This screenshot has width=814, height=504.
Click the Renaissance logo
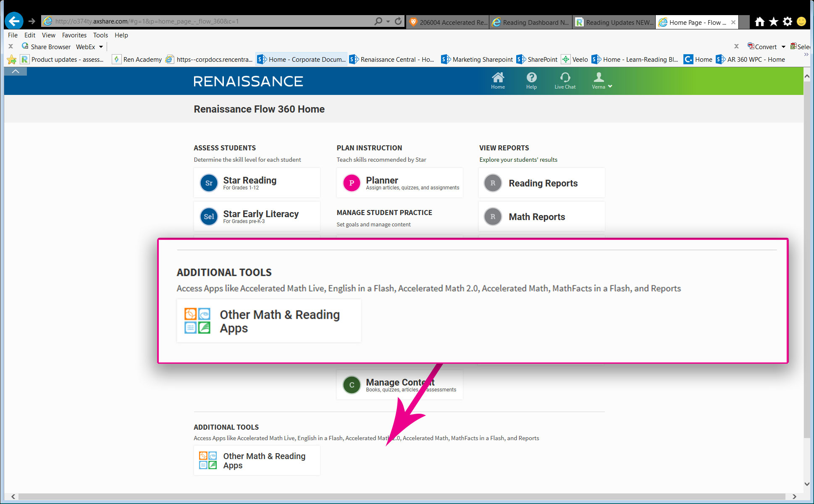click(248, 81)
